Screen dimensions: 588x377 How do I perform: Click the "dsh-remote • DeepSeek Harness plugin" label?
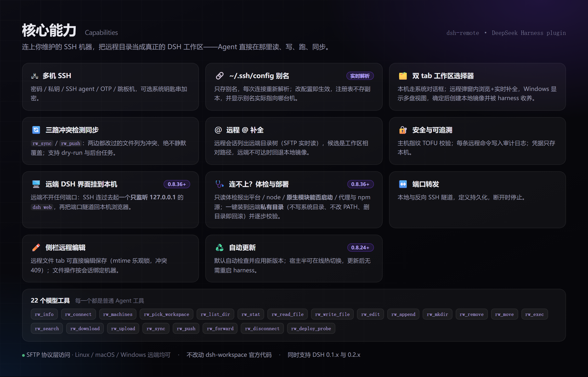point(506,33)
